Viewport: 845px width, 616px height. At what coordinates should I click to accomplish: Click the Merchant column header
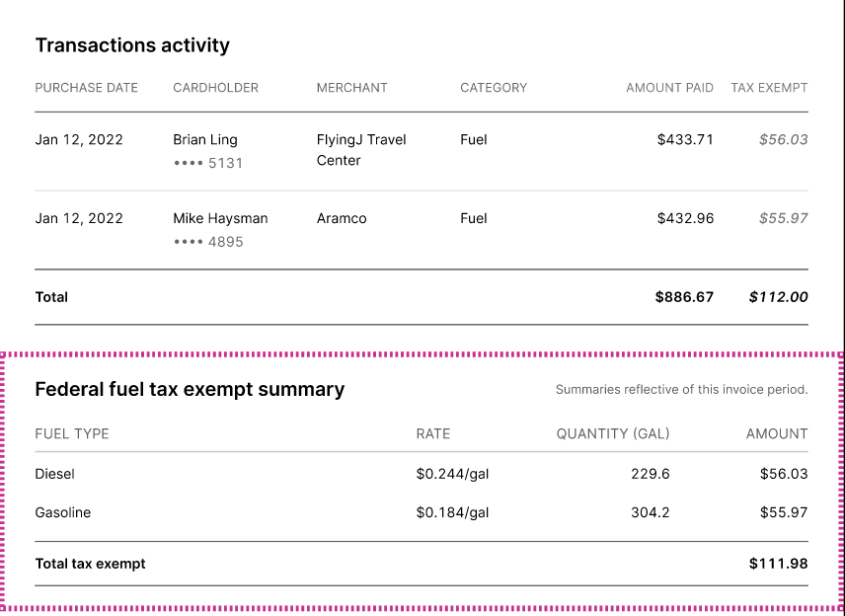tap(351, 88)
